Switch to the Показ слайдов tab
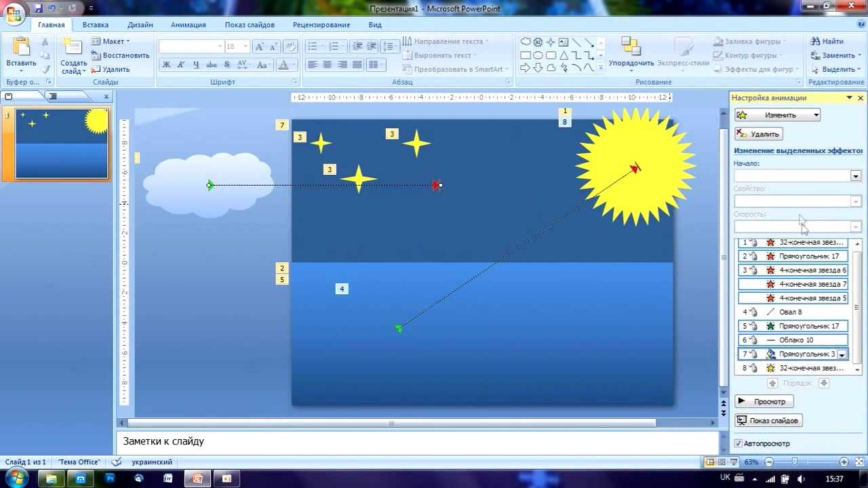Image resolution: width=868 pixels, height=488 pixels. click(250, 25)
